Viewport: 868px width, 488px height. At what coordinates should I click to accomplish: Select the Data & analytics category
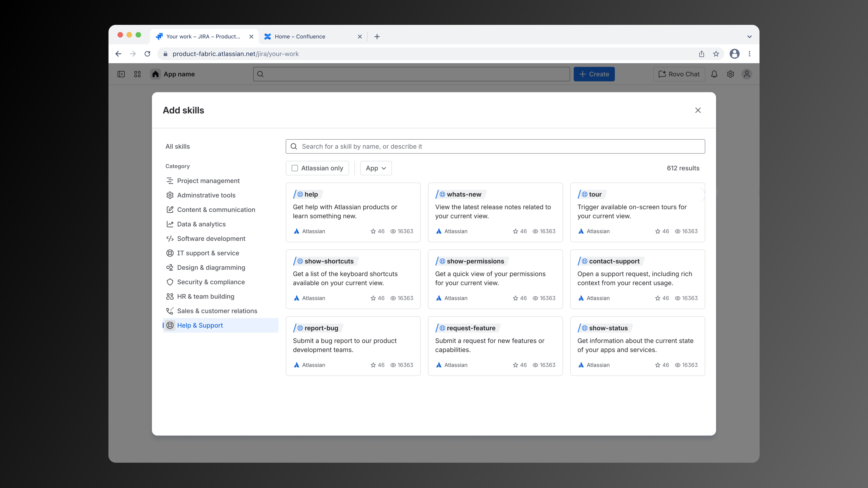[201, 224]
